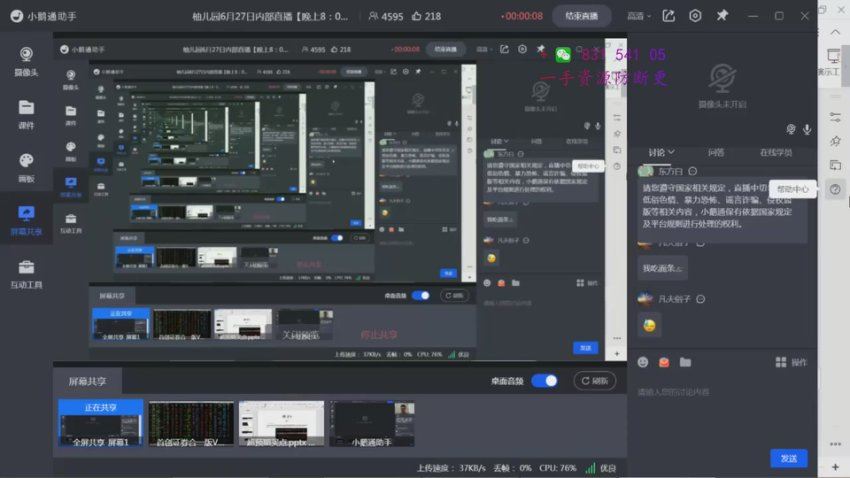Click the 发送 button inside the nested preview
This screenshot has height=478, width=850.
(x=585, y=348)
